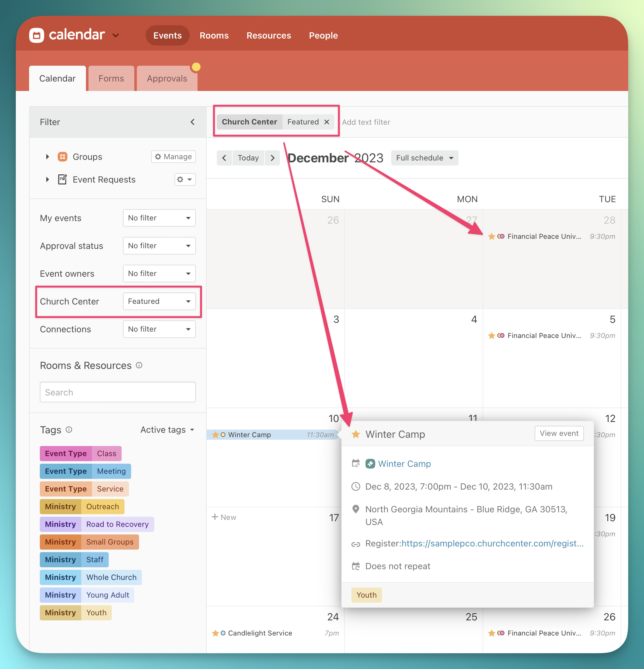Click the View event button

click(x=559, y=433)
